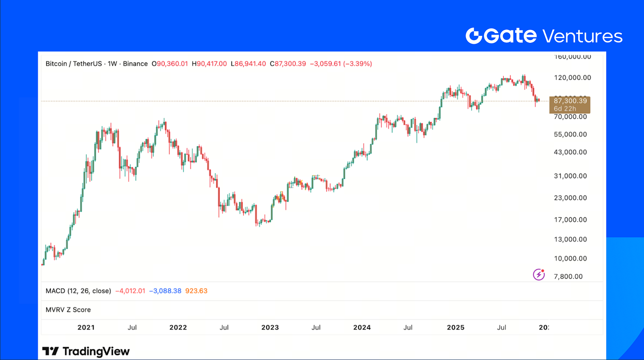The width and height of the screenshot is (644, 360).
Task: Select the 2025 label on time axis
Action: [x=455, y=328]
